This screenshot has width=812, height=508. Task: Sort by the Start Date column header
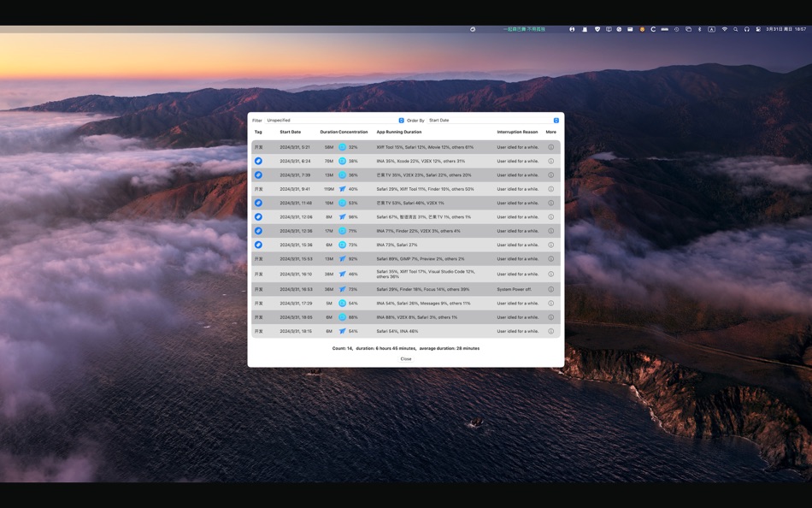click(291, 133)
